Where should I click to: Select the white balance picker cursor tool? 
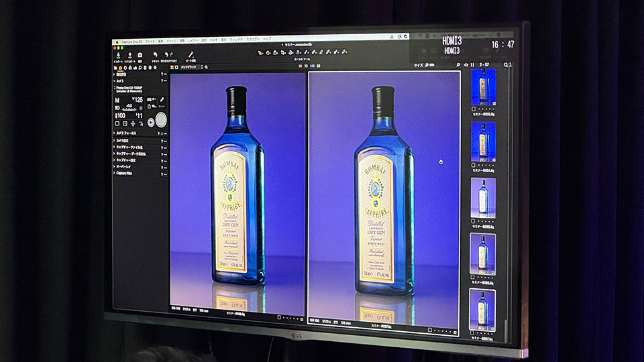(x=329, y=52)
